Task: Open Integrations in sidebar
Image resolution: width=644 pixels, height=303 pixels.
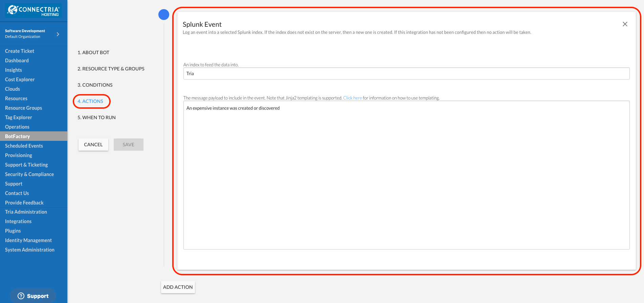Action: [18, 221]
